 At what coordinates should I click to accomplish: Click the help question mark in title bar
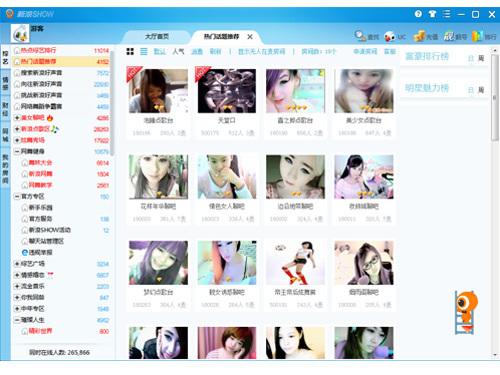[418, 14]
